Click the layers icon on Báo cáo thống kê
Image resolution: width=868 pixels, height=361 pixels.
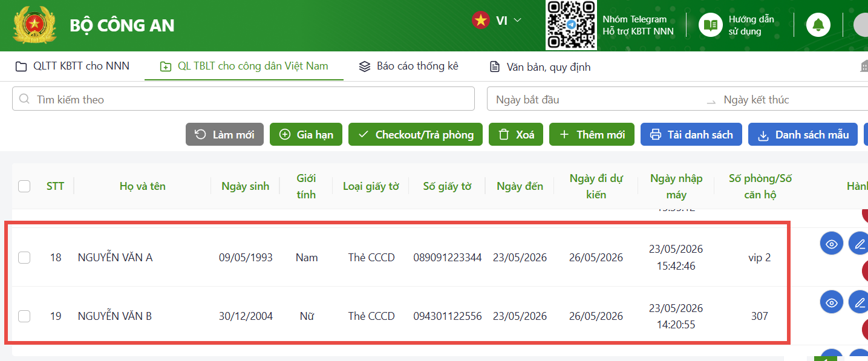pyautogui.click(x=364, y=67)
